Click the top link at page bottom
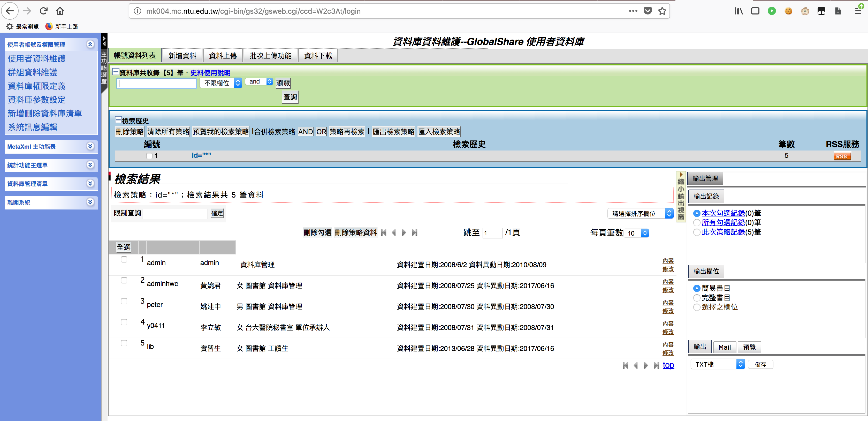Viewport: 868px width, 421px height. click(668, 365)
